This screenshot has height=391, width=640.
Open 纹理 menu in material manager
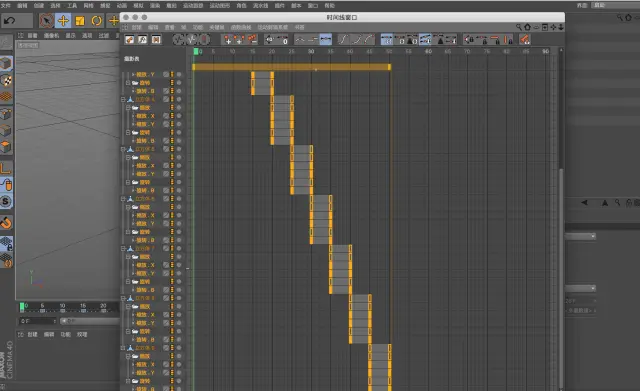[82, 334]
